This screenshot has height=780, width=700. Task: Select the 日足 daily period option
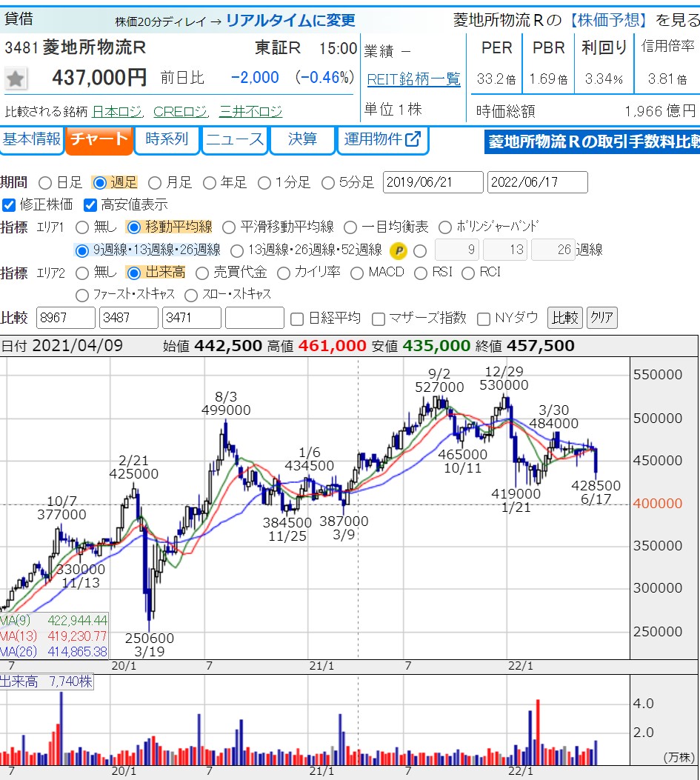click(x=45, y=183)
